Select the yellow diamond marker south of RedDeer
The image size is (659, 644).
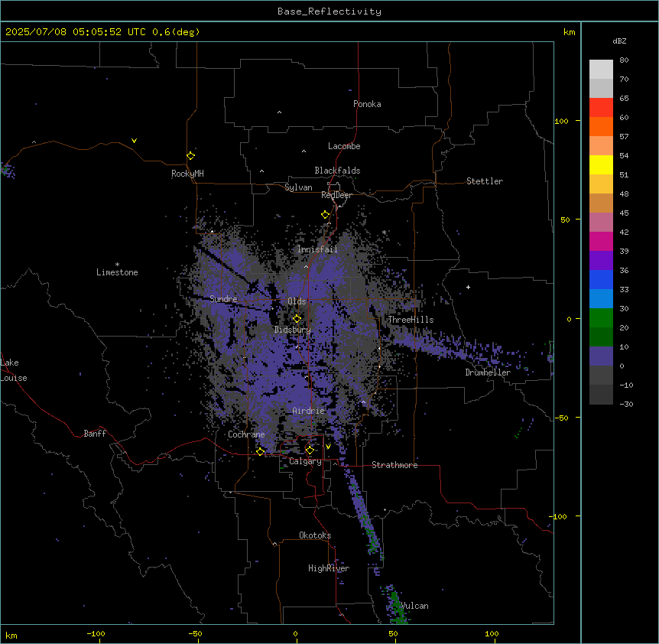click(x=325, y=215)
